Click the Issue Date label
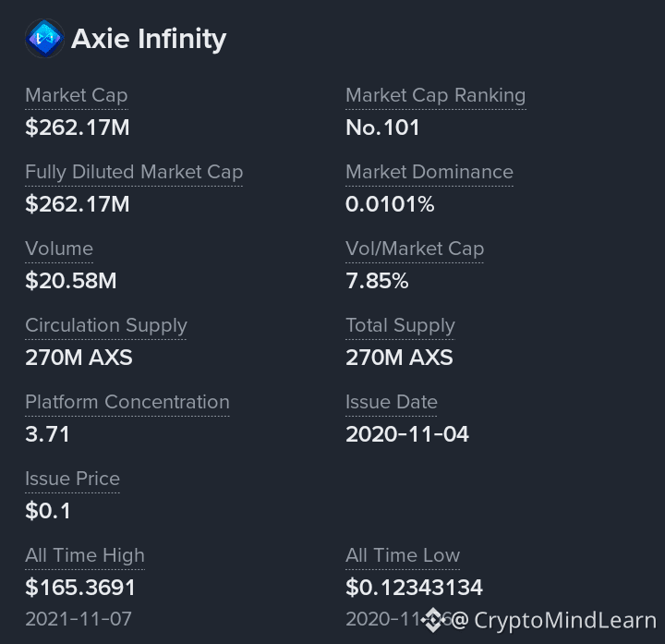 tap(392, 402)
